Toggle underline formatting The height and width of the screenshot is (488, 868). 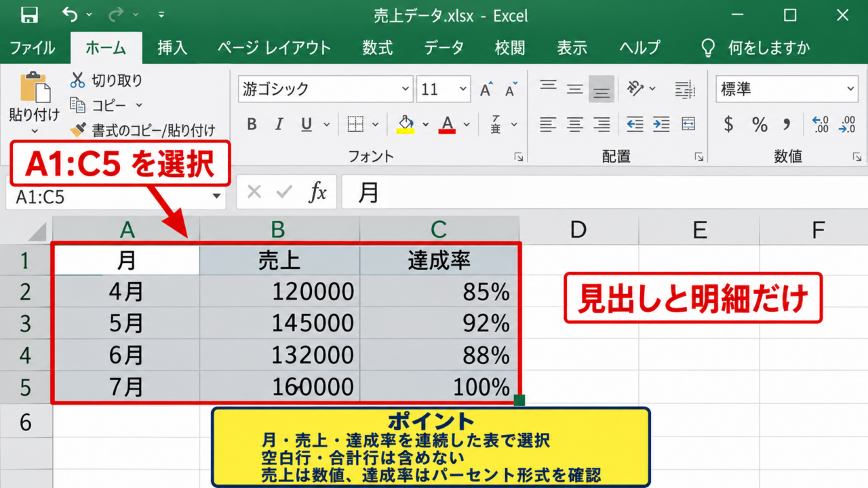click(x=307, y=124)
